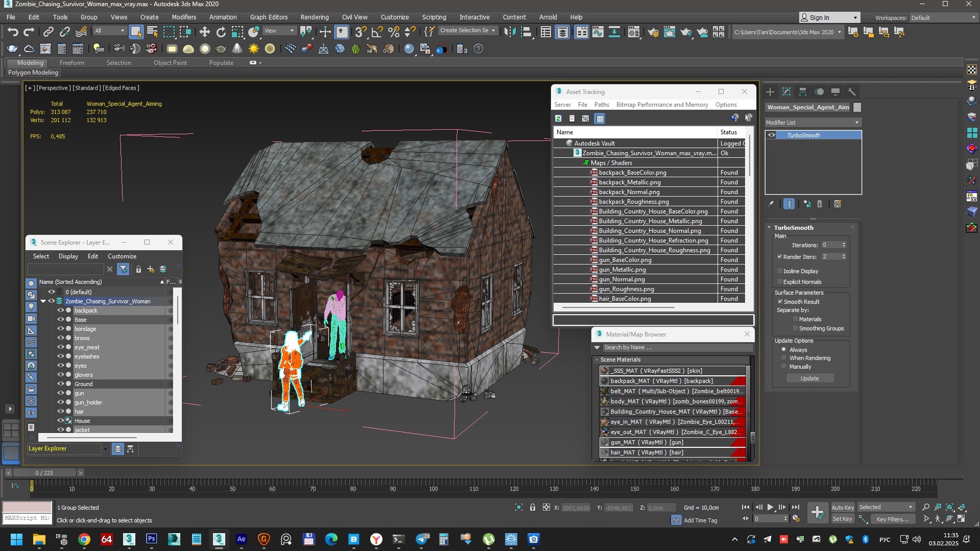Screen dimensions: 980x551
Task: Click lock icon in Scene Explorer toolbar
Action: coord(138,269)
